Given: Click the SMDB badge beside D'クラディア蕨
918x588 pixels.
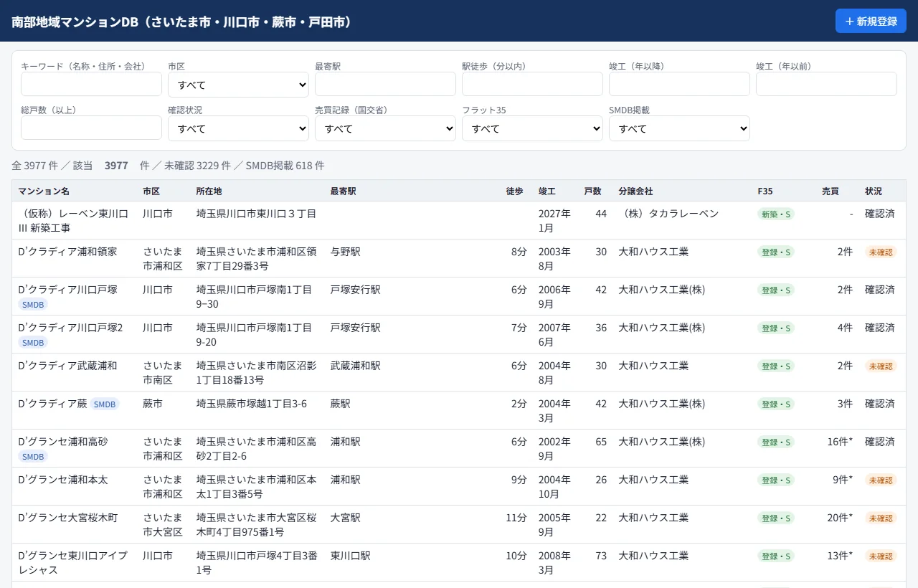Looking at the screenshot, I should pos(105,404).
